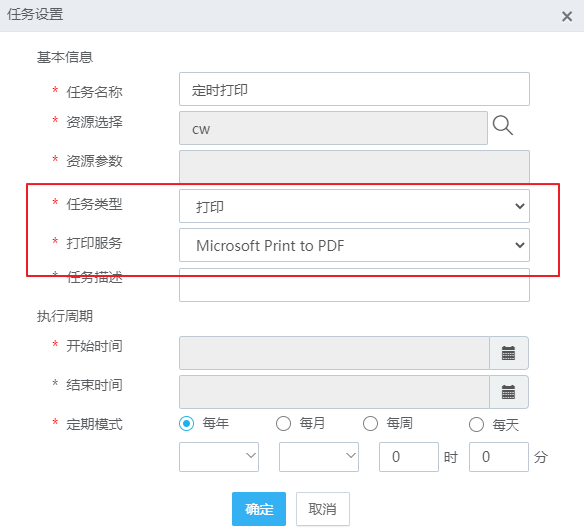The image size is (584, 531).
Task: Click the 取消 button
Action: click(323, 509)
